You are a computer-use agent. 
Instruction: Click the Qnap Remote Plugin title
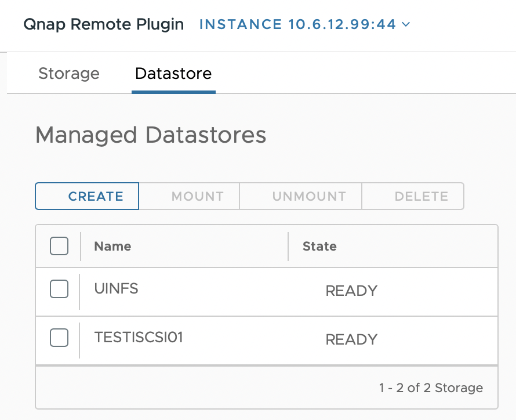click(x=104, y=24)
